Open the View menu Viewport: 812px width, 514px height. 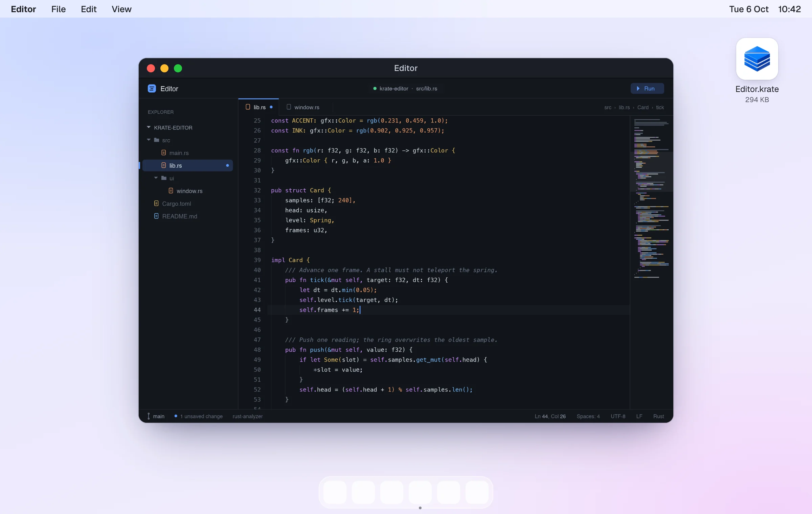121,9
